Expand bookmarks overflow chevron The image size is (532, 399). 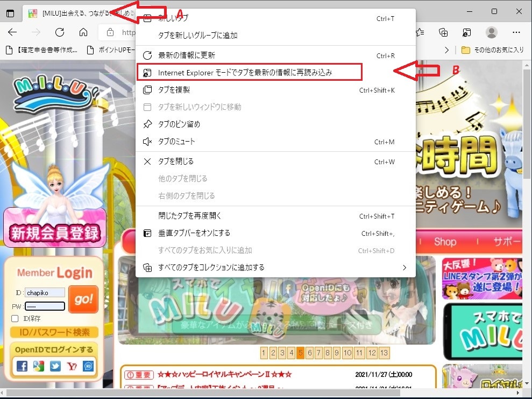[x=446, y=50]
